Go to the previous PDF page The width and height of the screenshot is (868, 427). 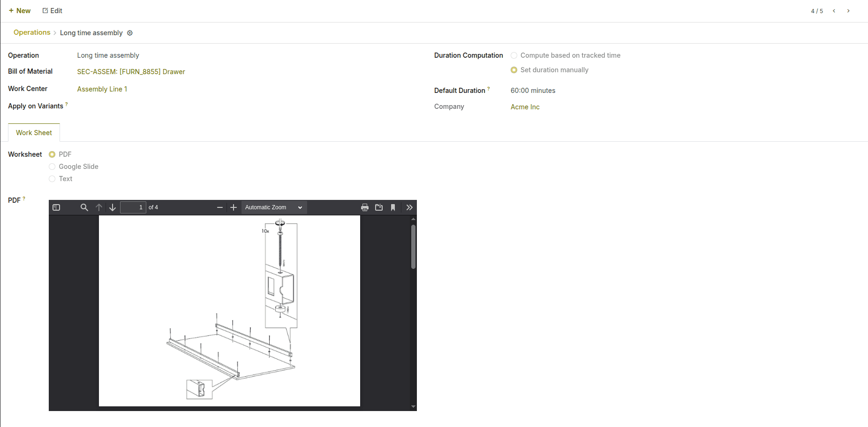tap(99, 207)
